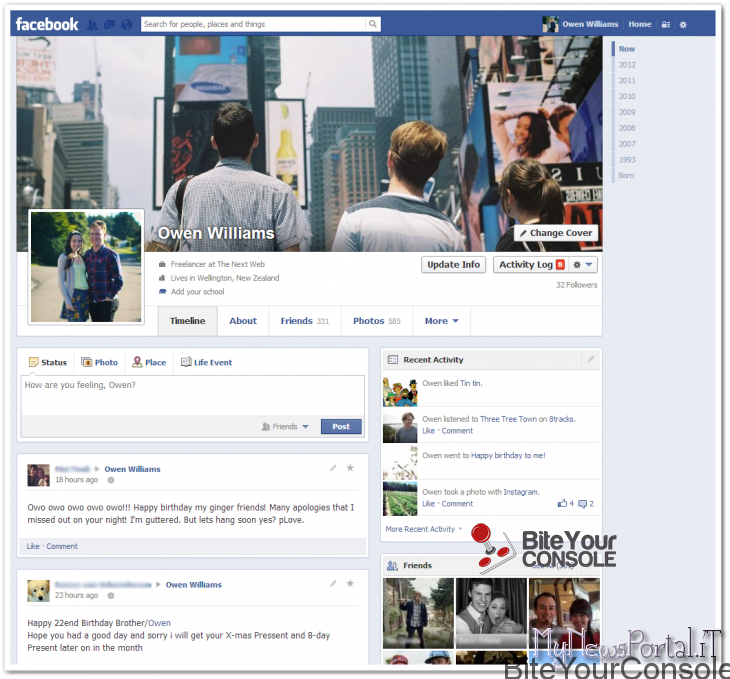Click the Change Cover button
Image resolution: width=730 pixels, height=679 pixels.
pyautogui.click(x=556, y=233)
